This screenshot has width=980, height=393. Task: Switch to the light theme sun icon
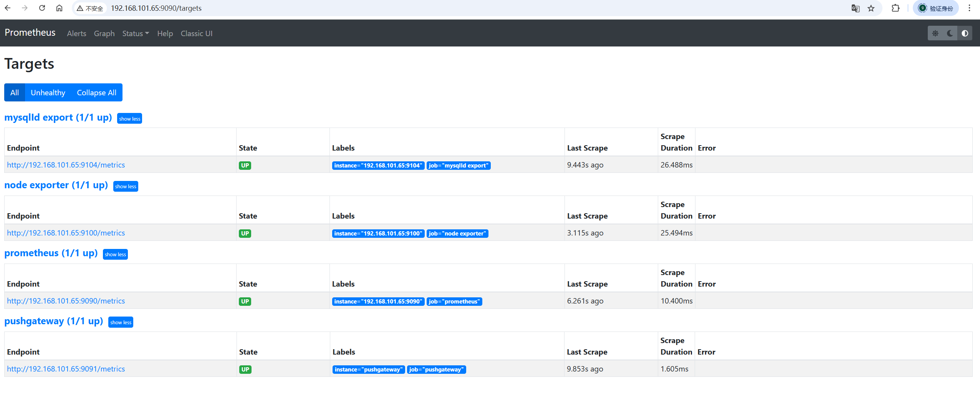pyautogui.click(x=935, y=33)
